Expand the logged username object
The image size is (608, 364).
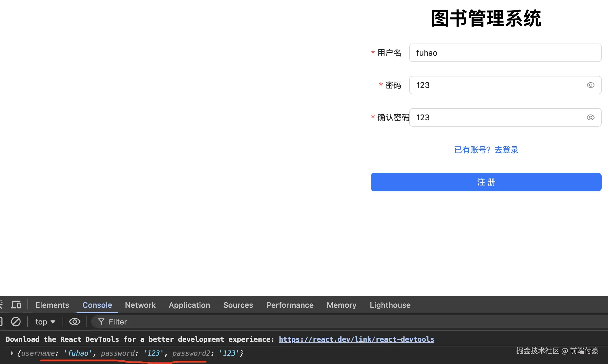click(12, 353)
